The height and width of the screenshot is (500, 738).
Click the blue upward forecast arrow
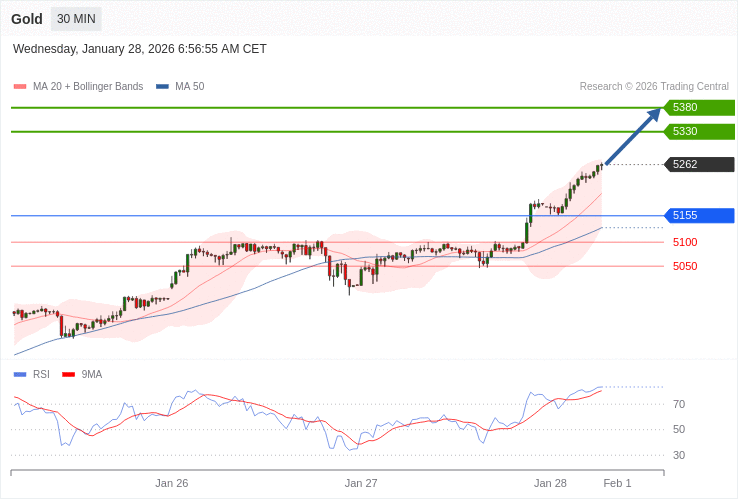click(634, 136)
